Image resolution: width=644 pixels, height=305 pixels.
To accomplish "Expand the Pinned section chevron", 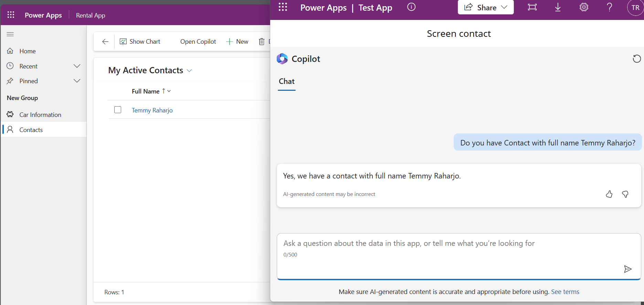I will coord(77,81).
